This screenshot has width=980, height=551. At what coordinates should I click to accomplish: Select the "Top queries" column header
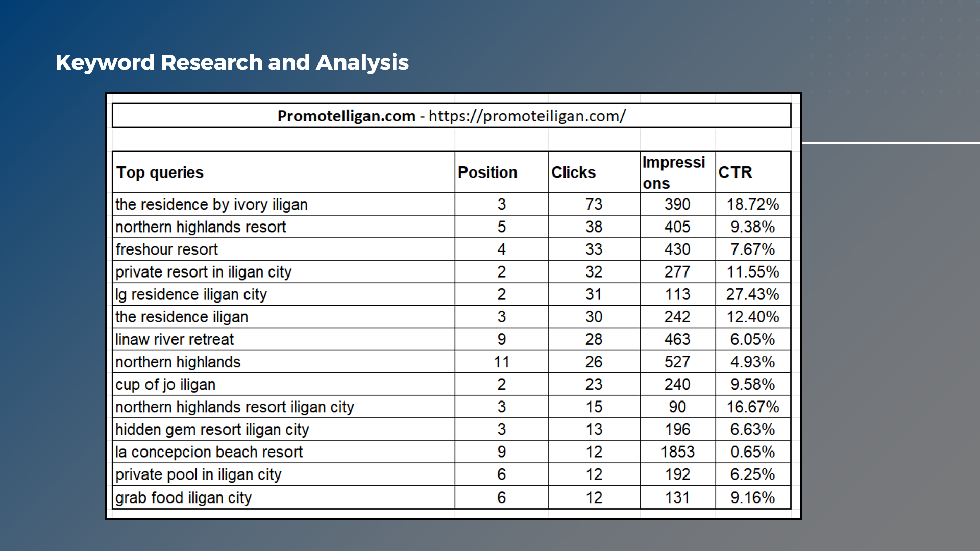[x=160, y=172]
